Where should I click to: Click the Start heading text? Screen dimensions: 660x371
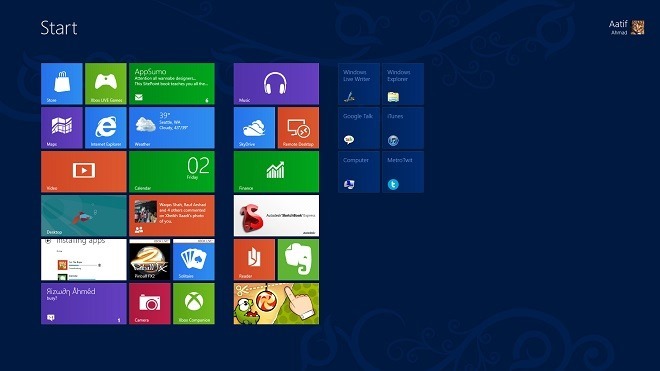click(59, 28)
